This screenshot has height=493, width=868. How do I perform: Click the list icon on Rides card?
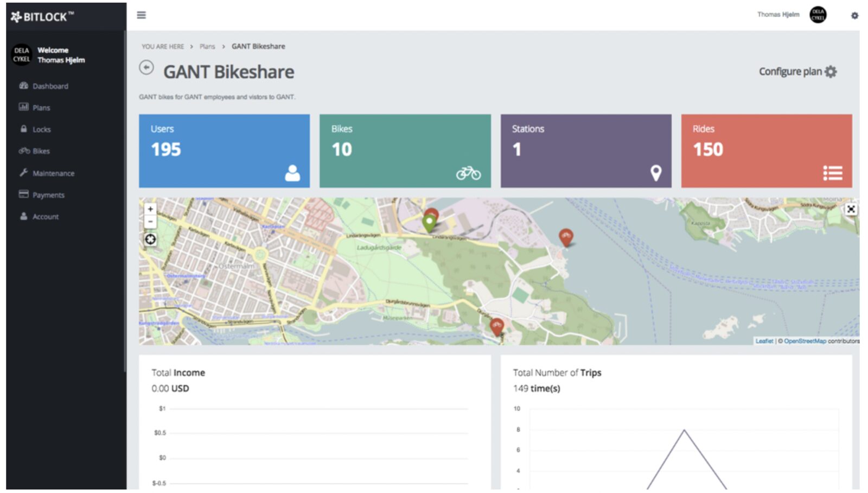coord(833,173)
